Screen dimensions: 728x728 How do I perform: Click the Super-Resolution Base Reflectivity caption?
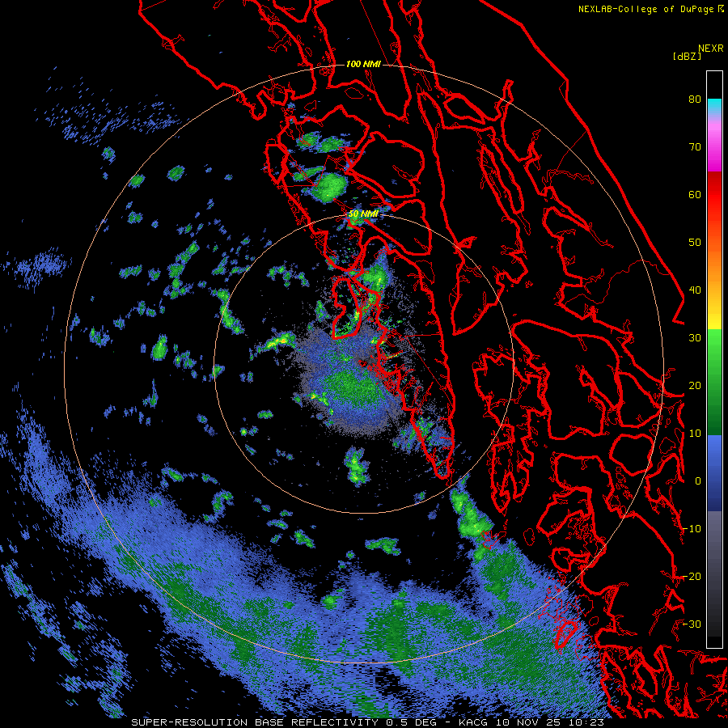point(368,722)
